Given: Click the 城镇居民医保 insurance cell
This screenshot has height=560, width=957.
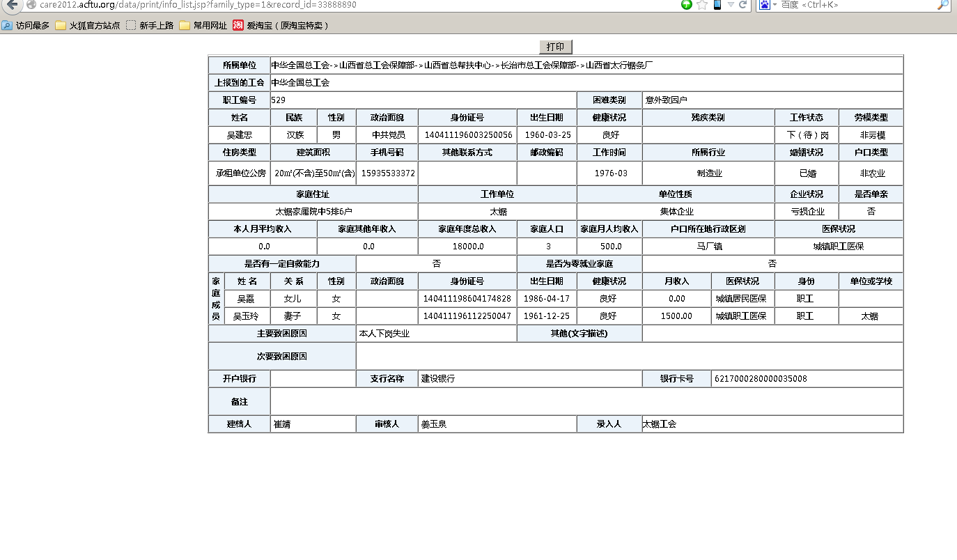Looking at the screenshot, I should click(x=741, y=299).
